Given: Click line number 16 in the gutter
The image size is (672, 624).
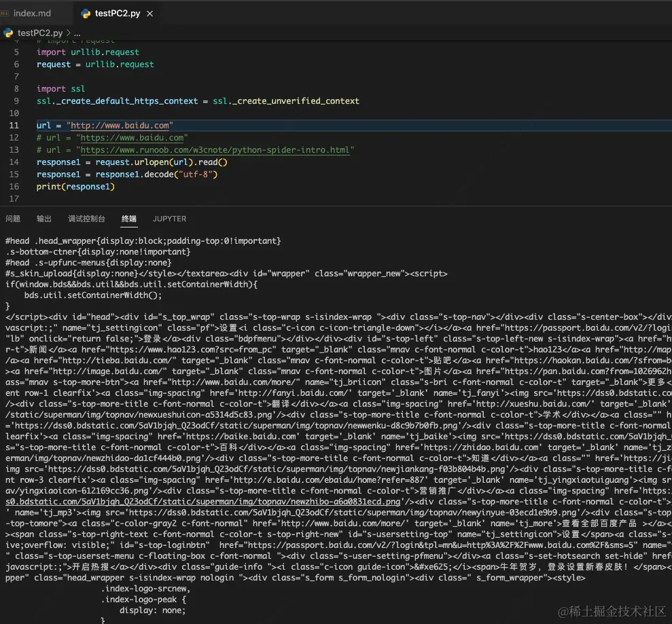Looking at the screenshot, I should [x=14, y=187].
